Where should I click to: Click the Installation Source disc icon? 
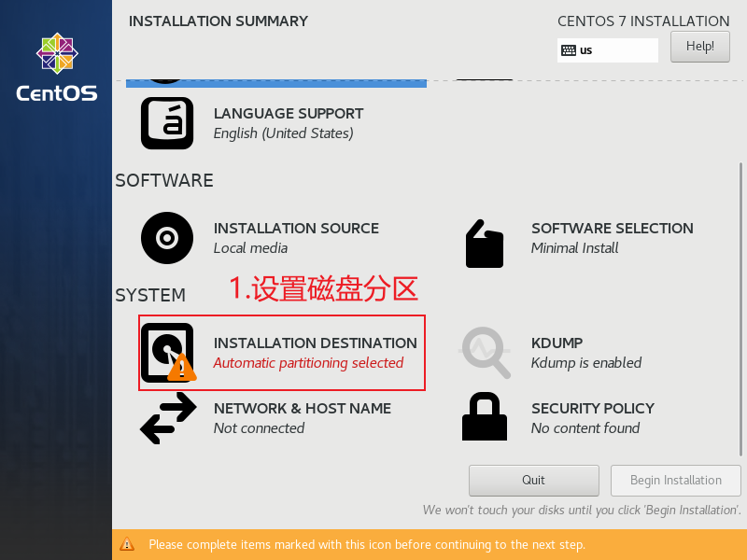pyautogui.click(x=167, y=238)
